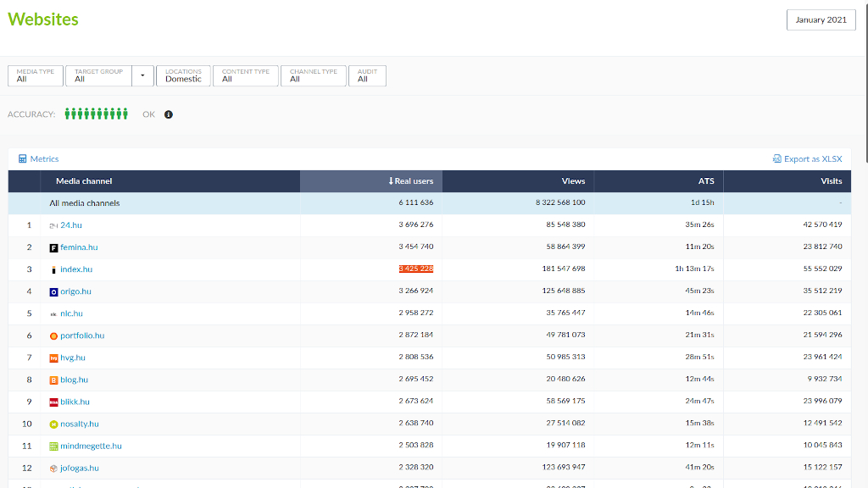Open the femina.hu link
The height and width of the screenshot is (488, 868).
79,247
